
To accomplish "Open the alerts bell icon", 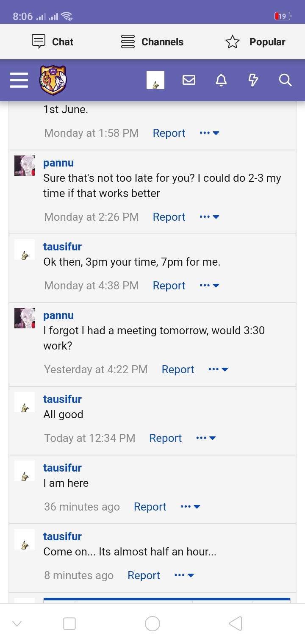I will click(x=221, y=80).
